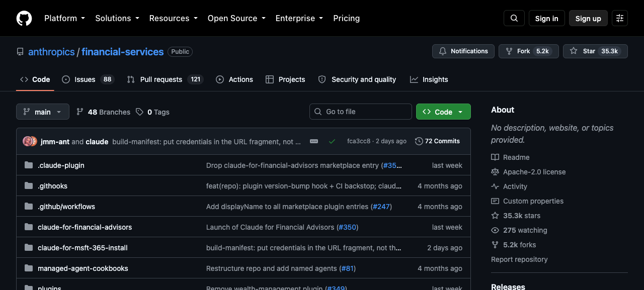This screenshot has width=644, height=290.
Task: Click the history clock icon by 72 Commits
Action: [x=419, y=141]
